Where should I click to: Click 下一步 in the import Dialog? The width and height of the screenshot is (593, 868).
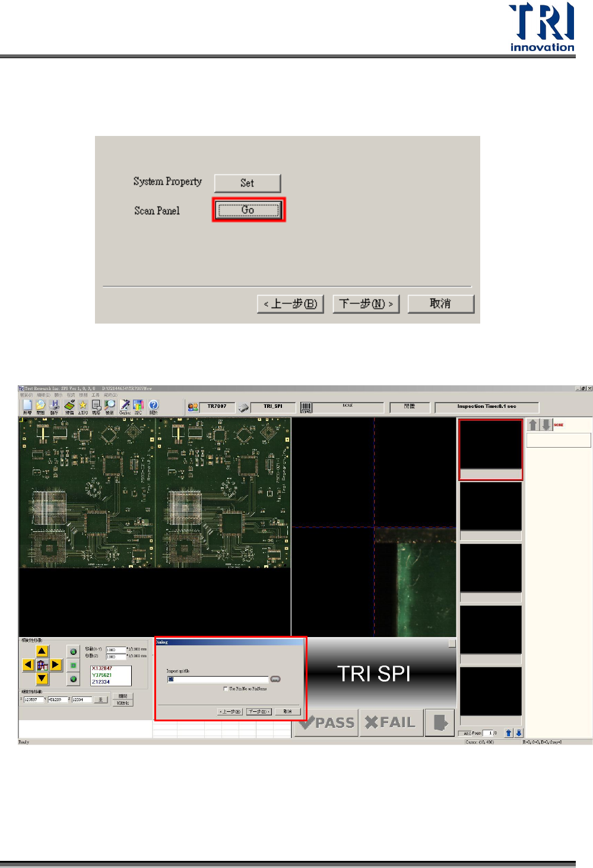[x=259, y=711]
